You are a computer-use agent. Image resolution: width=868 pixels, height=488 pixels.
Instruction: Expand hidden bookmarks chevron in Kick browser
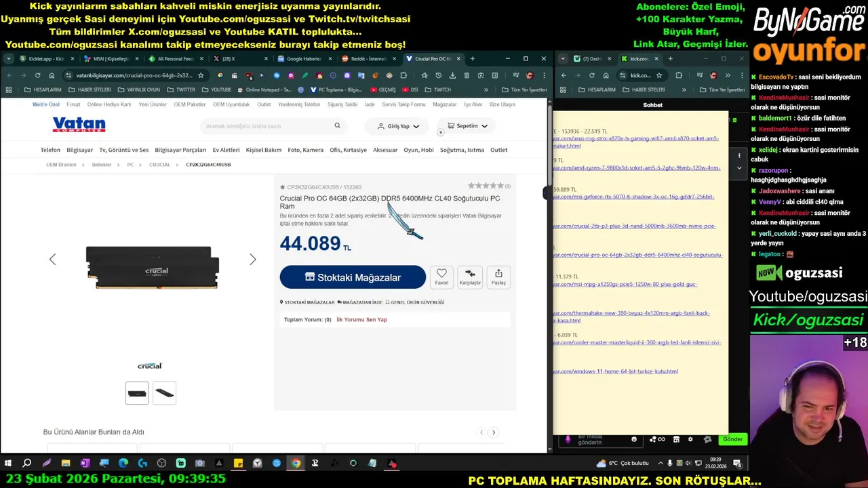click(684, 89)
